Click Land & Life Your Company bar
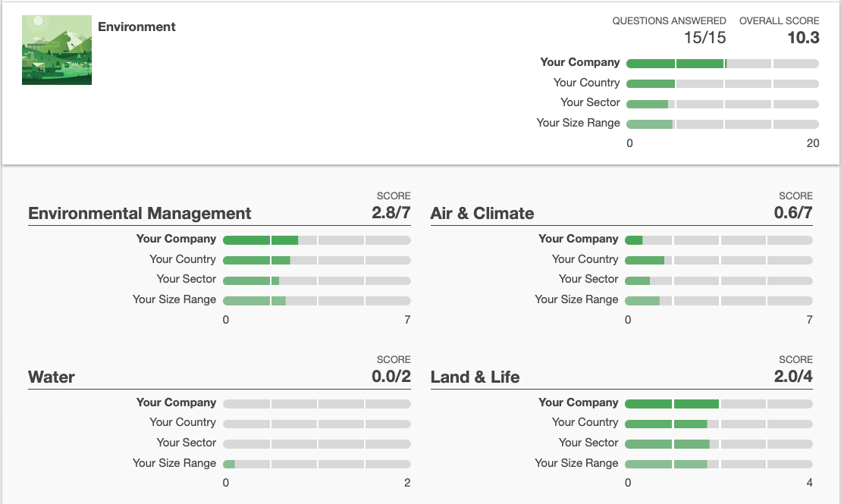The image size is (841, 504). point(718,404)
